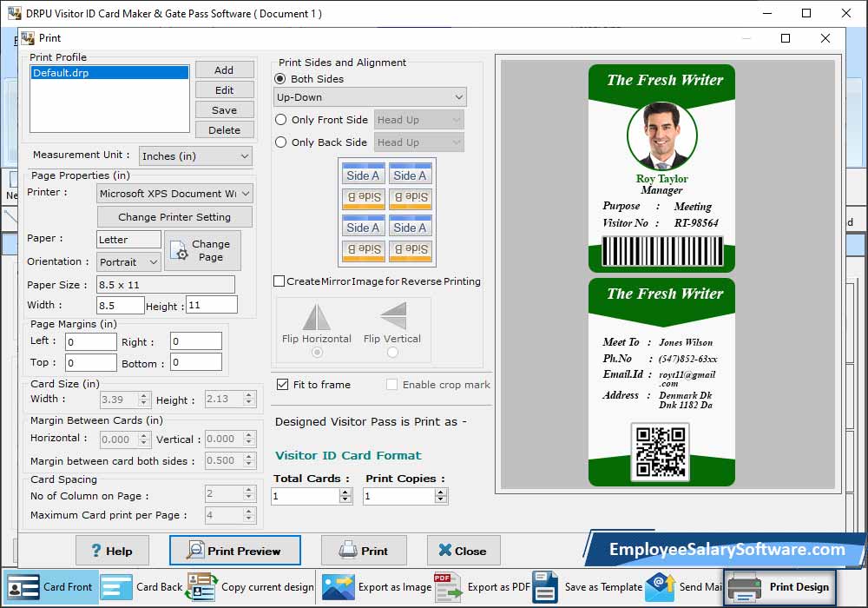
Task: Click the Flip Horizontal icon
Action: click(x=316, y=317)
